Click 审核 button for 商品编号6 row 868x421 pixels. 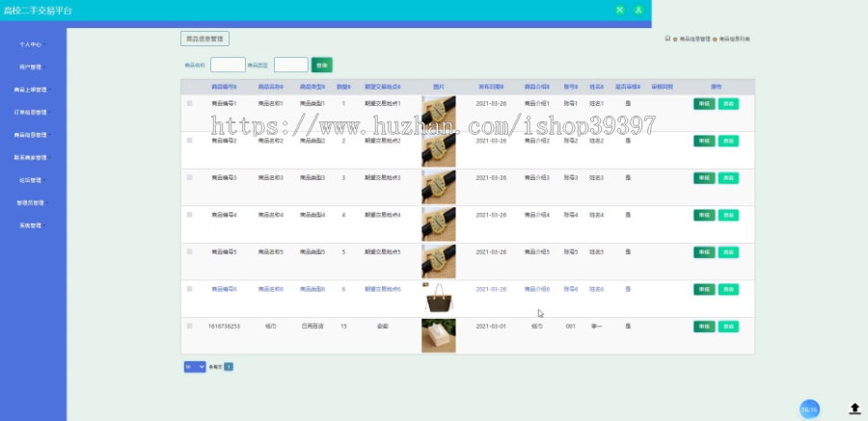coord(704,289)
